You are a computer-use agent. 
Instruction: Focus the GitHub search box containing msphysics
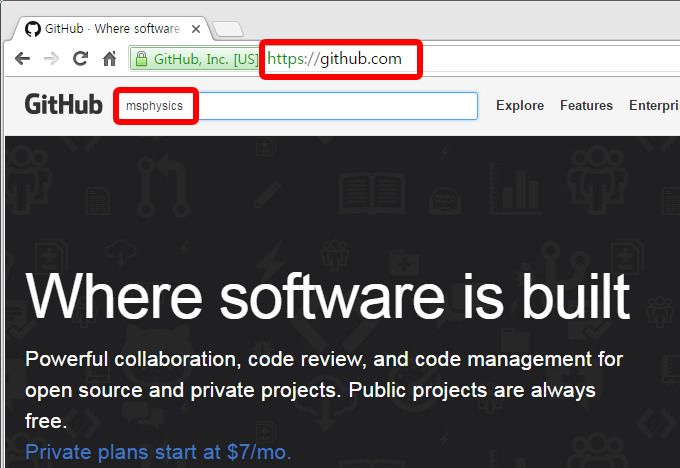pyautogui.click(x=297, y=105)
